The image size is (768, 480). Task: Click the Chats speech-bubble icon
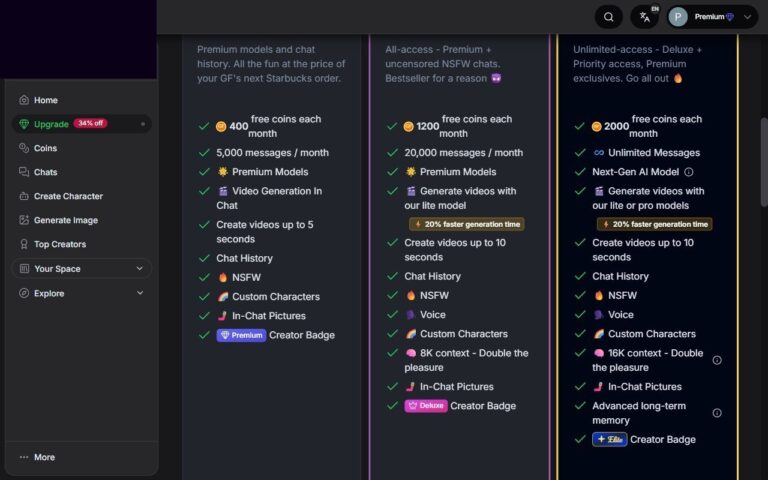24,172
